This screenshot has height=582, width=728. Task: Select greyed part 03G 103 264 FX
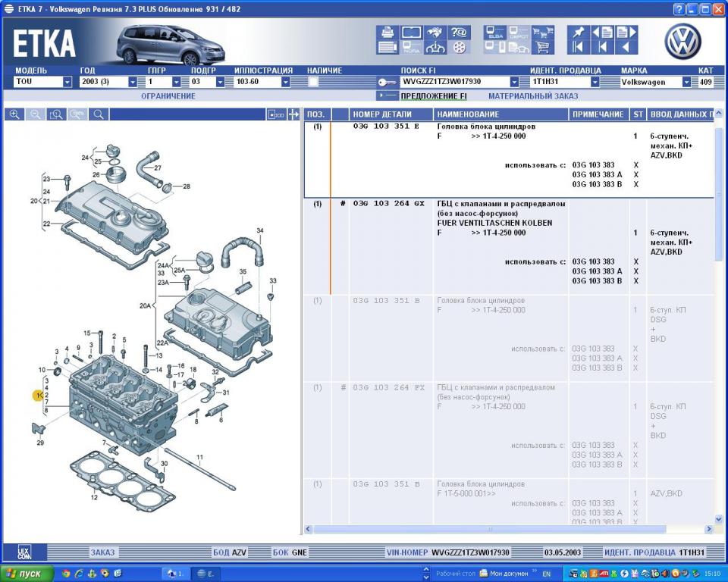tap(388, 387)
